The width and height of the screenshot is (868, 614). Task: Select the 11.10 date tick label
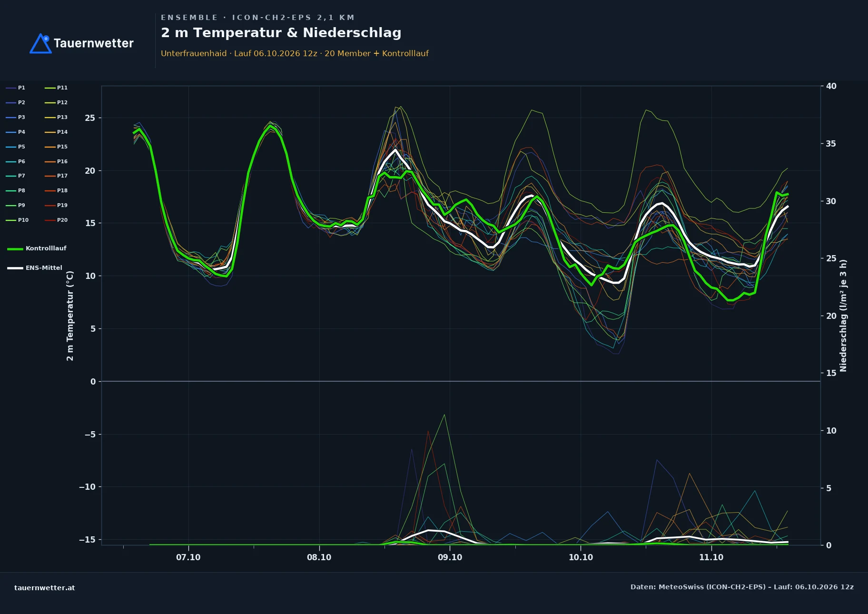[x=711, y=557]
